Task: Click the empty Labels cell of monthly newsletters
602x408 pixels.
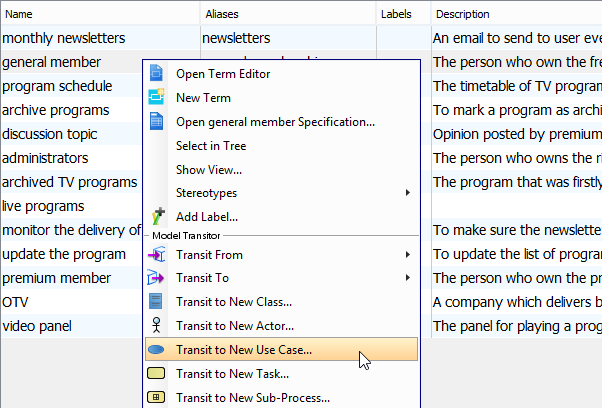Action: pos(404,38)
